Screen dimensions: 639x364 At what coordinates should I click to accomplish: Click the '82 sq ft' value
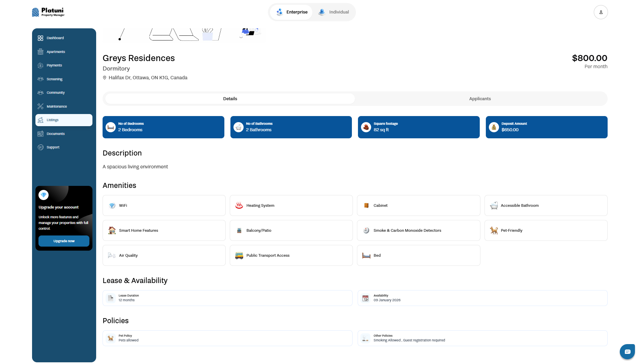[x=381, y=130]
